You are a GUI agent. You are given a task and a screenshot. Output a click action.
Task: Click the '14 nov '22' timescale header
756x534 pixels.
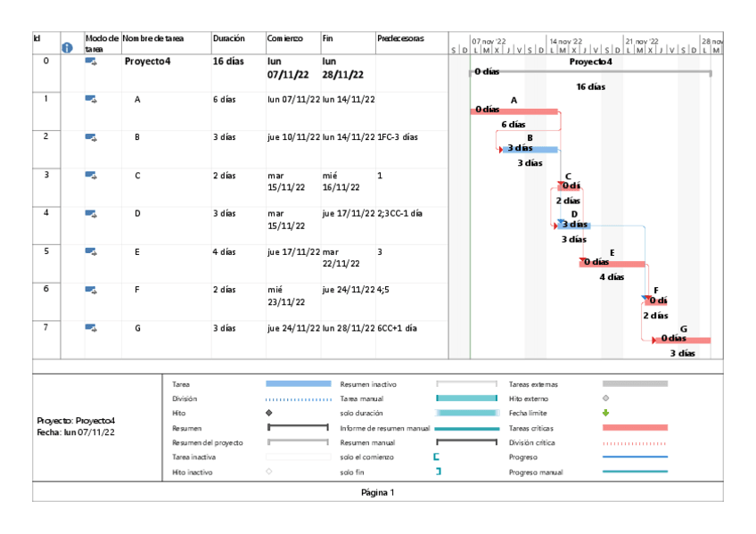[x=565, y=41]
